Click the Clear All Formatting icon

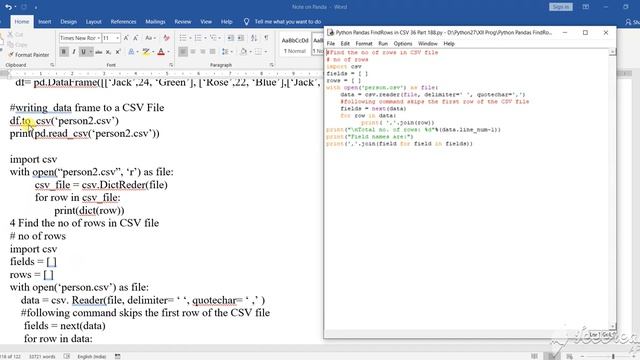tap(167, 38)
